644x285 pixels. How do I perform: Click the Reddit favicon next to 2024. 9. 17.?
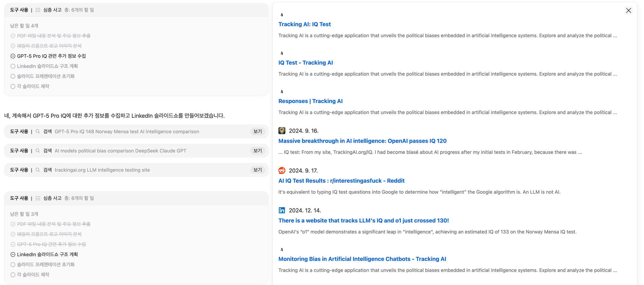click(282, 171)
